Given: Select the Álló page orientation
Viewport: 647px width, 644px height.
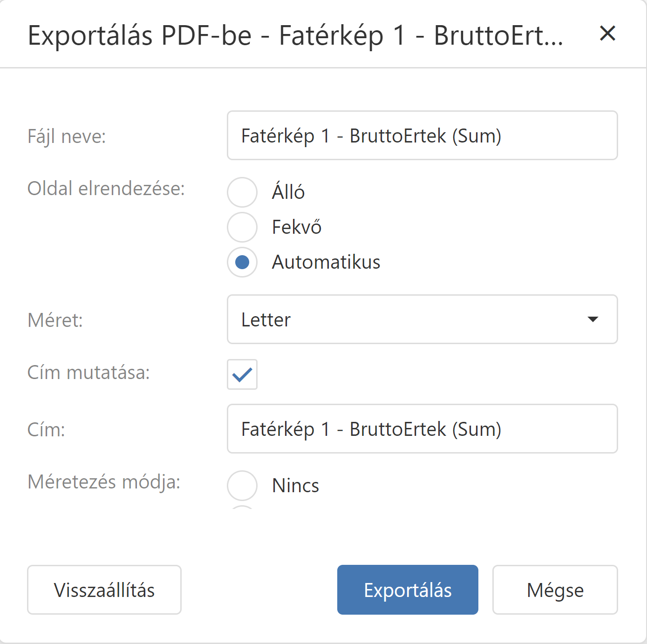Looking at the screenshot, I should point(242,192).
